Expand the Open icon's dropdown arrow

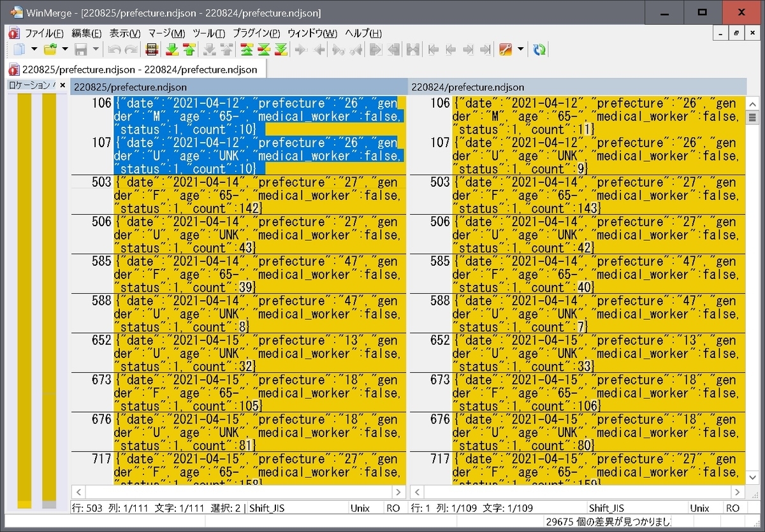(64, 49)
